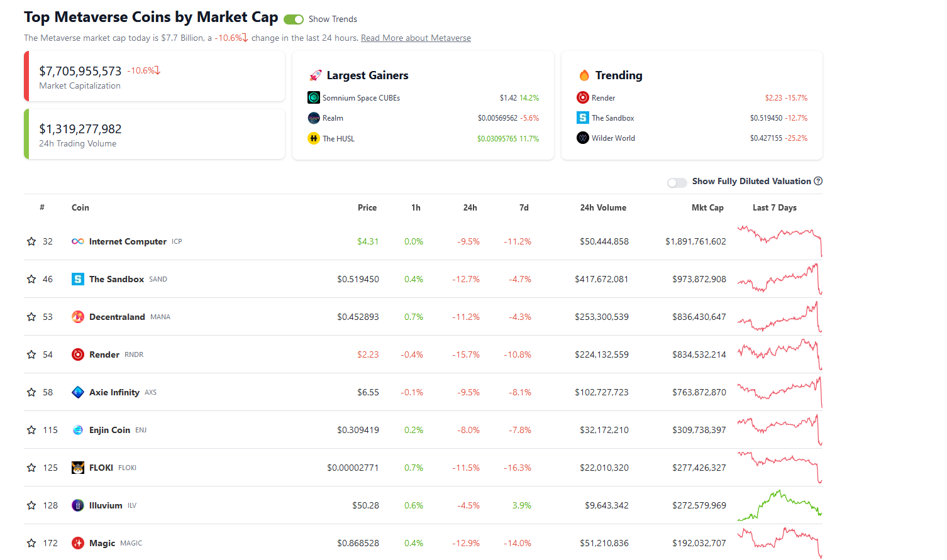The height and width of the screenshot is (560, 947).
Task: Click Illuvium's green 7-day sparkline chart
Action: pyautogui.click(x=778, y=505)
